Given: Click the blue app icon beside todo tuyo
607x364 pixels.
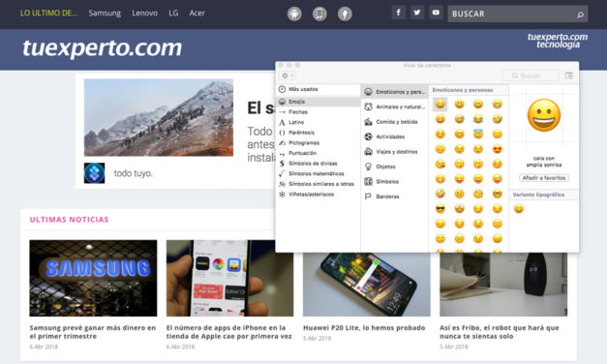Looking at the screenshot, I should click(x=95, y=173).
